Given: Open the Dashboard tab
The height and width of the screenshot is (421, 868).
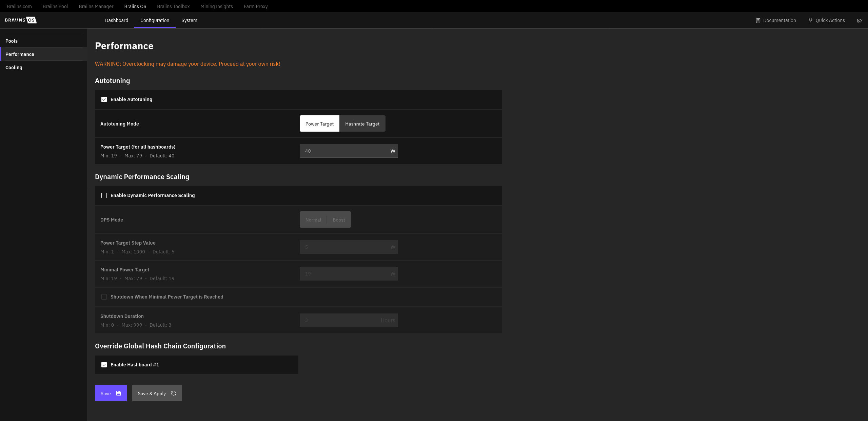Looking at the screenshot, I should click(117, 20).
